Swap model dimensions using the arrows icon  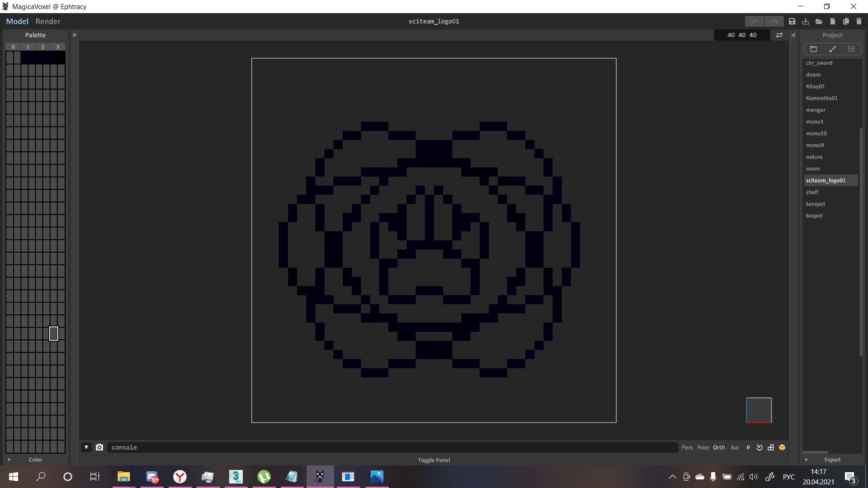[x=779, y=35]
